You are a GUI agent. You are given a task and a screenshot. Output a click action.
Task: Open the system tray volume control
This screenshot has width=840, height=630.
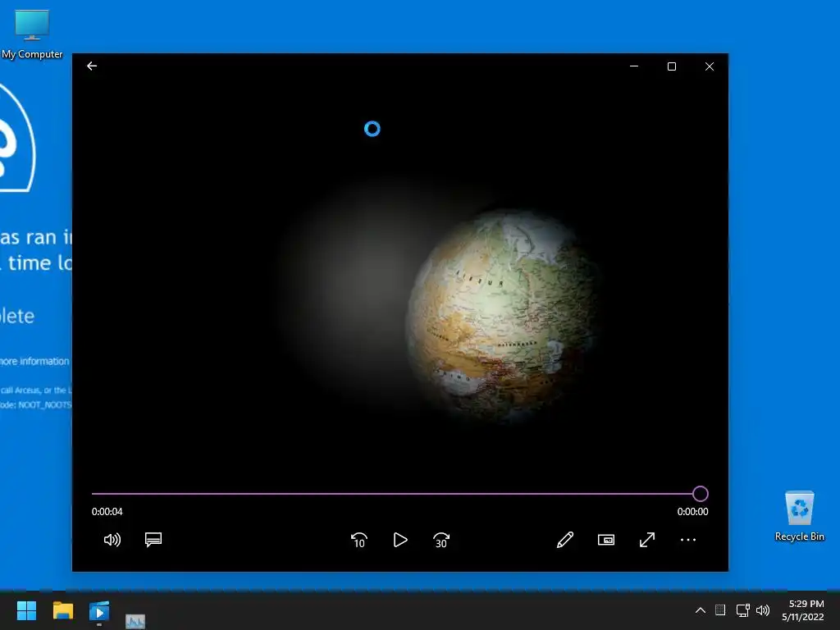coord(763,610)
